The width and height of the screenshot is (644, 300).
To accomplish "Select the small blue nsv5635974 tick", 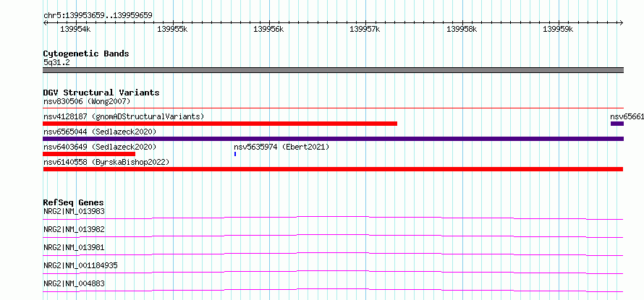I will [235, 154].
